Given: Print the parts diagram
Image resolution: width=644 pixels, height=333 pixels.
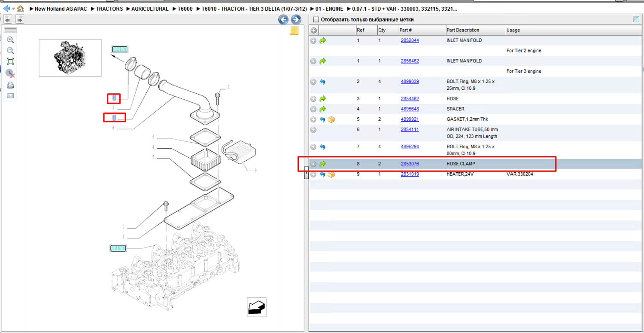Looking at the screenshot, I should click(10, 85).
